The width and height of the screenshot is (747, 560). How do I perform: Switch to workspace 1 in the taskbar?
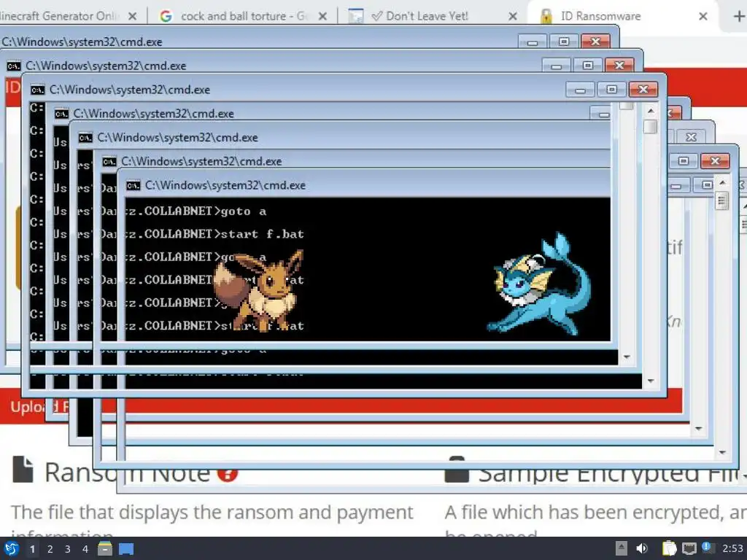[32, 549]
